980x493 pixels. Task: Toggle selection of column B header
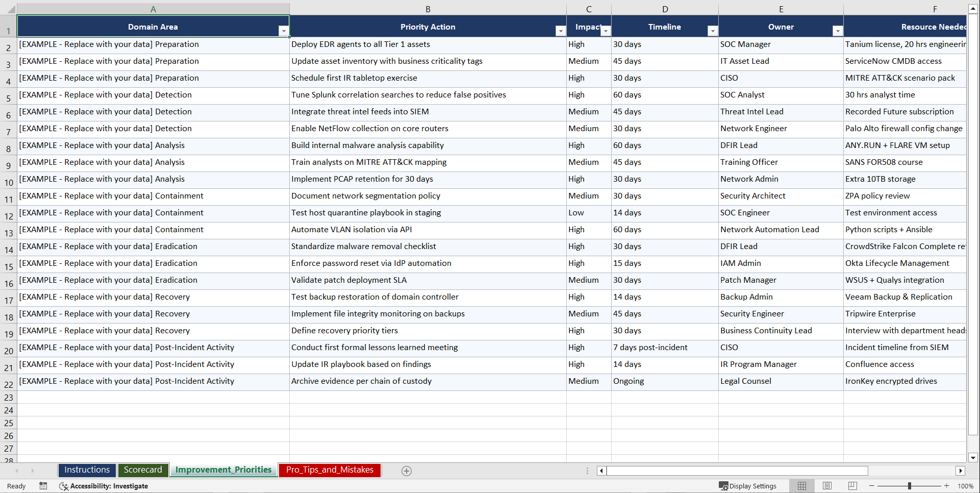(428, 9)
